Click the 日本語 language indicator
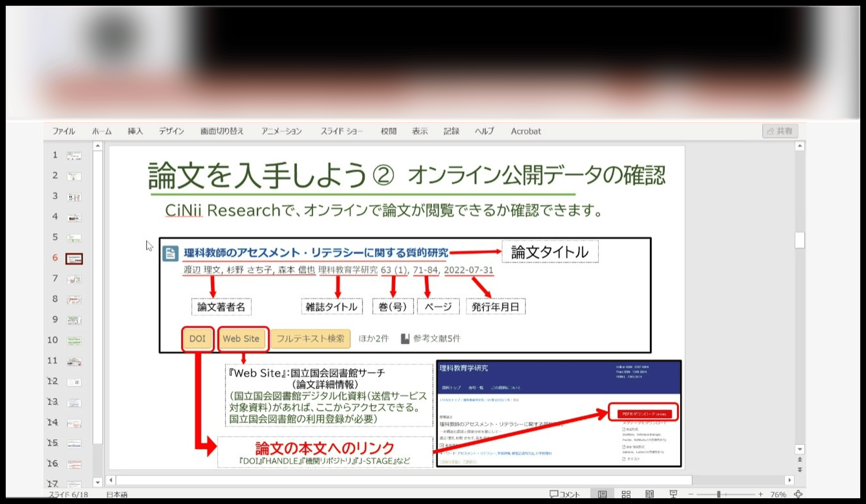The image size is (866, 504). 117,494
